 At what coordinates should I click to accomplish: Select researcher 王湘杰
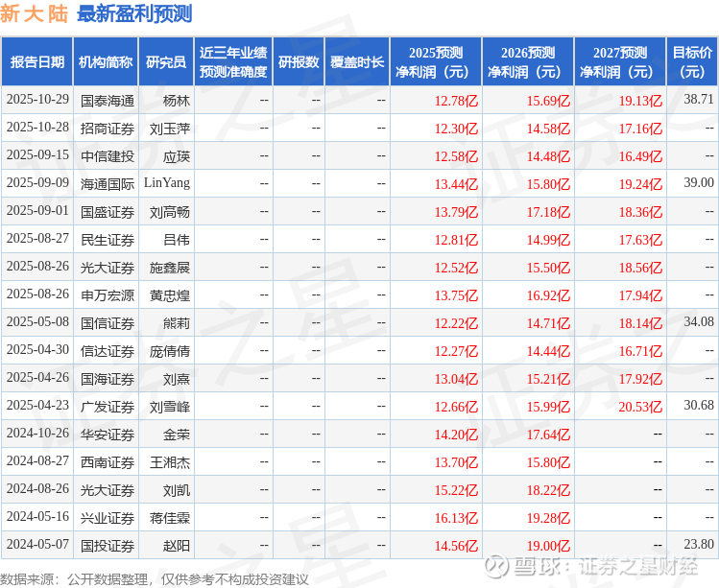170,462
